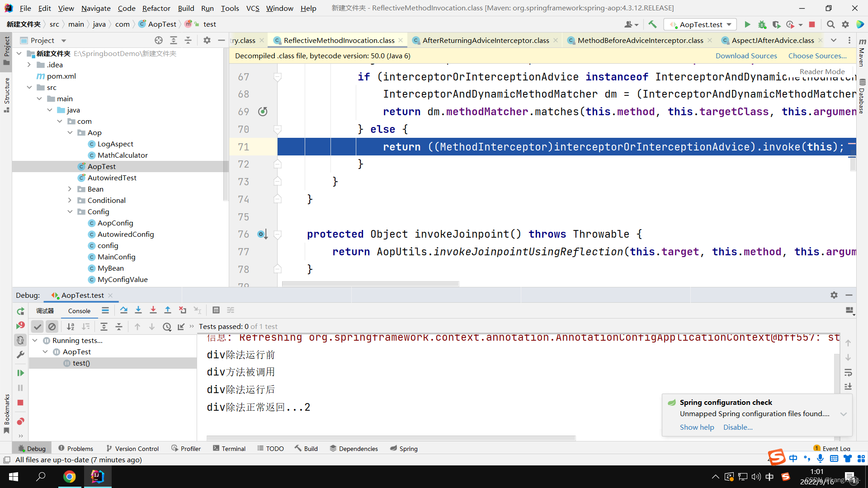Image resolution: width=868 pixels, height=488 pixels.
Task: Toggle Show Ignored tests button
Action: (x=52, y=326)
